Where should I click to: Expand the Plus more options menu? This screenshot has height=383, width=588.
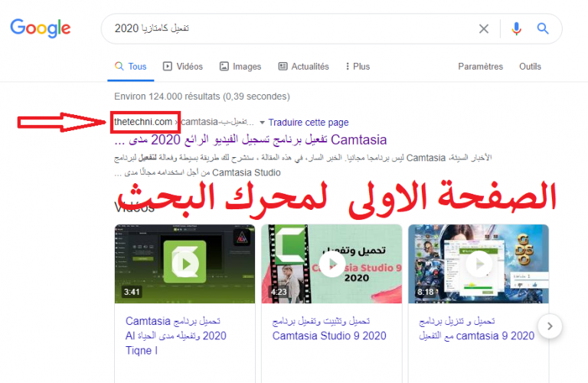coord(355,67)
